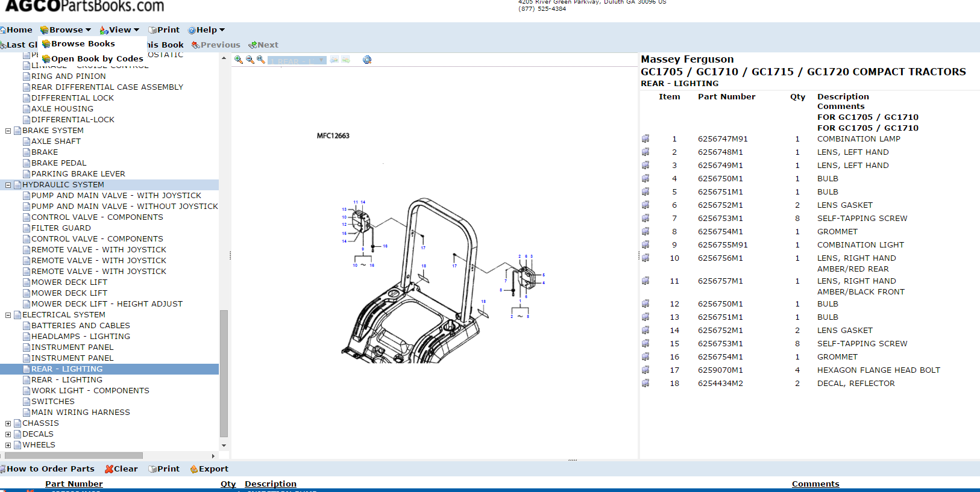Click the tree panel vertical scrollbar thumb
This screenshot has width=980, height=492.
click(x=224, y=373)
